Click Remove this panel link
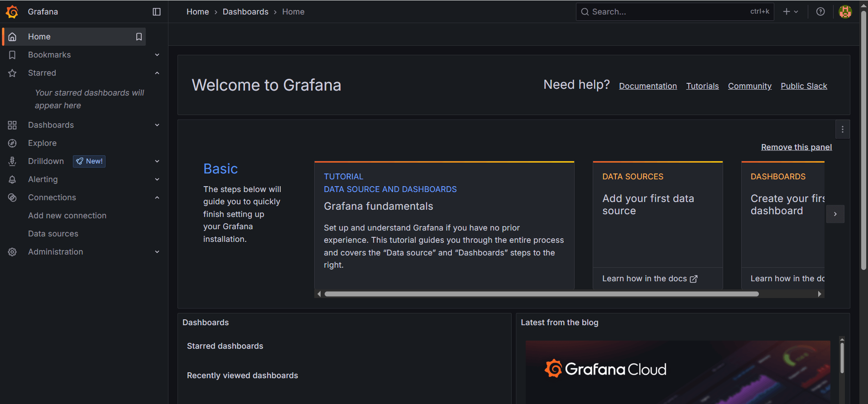The width and height of the screenshot is (868, 404). tap(796, 147)
